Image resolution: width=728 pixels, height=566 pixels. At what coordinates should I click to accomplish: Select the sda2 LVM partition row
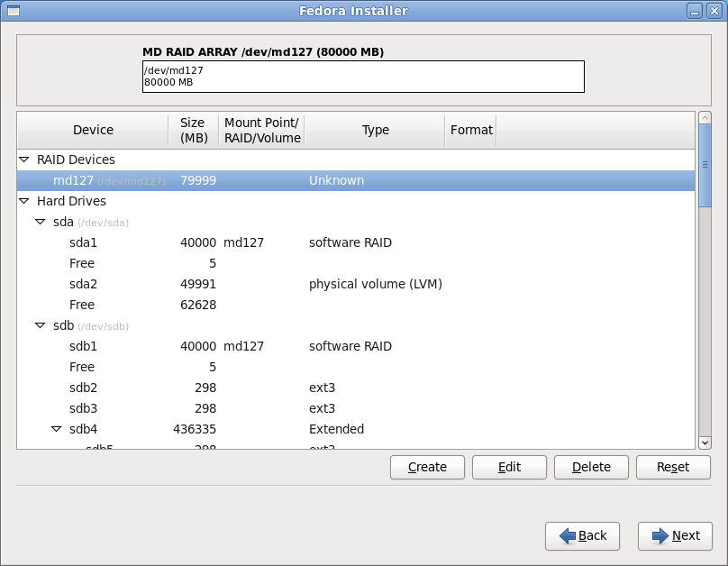356,284
